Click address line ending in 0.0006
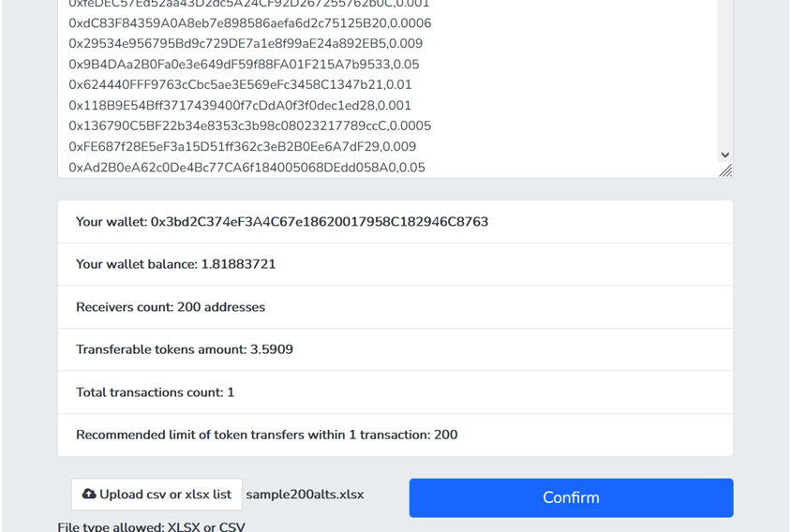This screenshot has width=791, height=532. pos(249,23)
